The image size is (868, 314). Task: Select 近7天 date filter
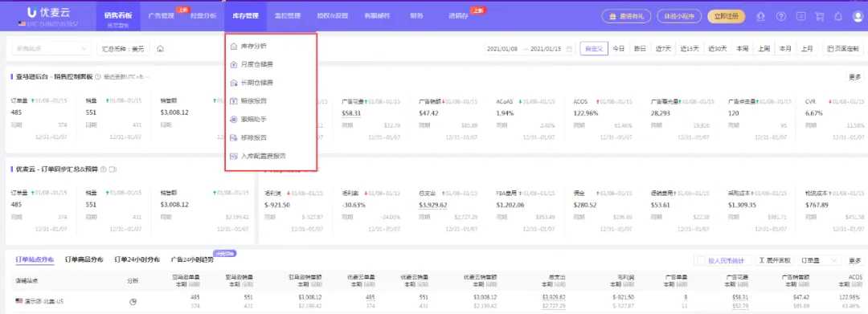click(662, 49)
